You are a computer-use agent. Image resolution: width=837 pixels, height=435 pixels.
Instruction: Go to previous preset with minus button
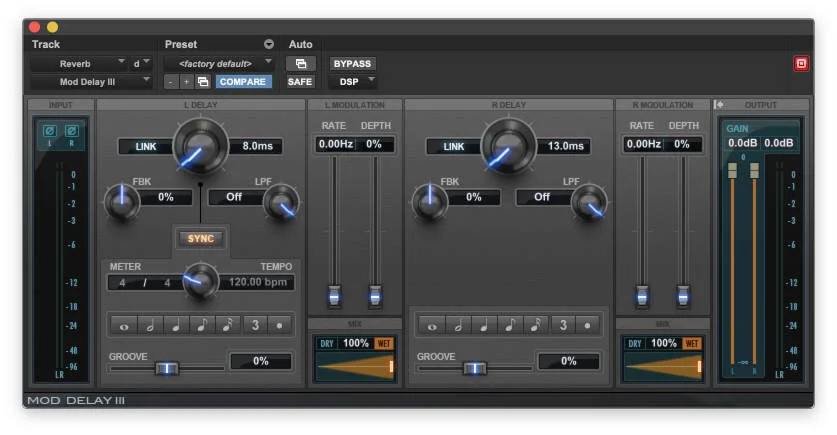pos(171,82)
